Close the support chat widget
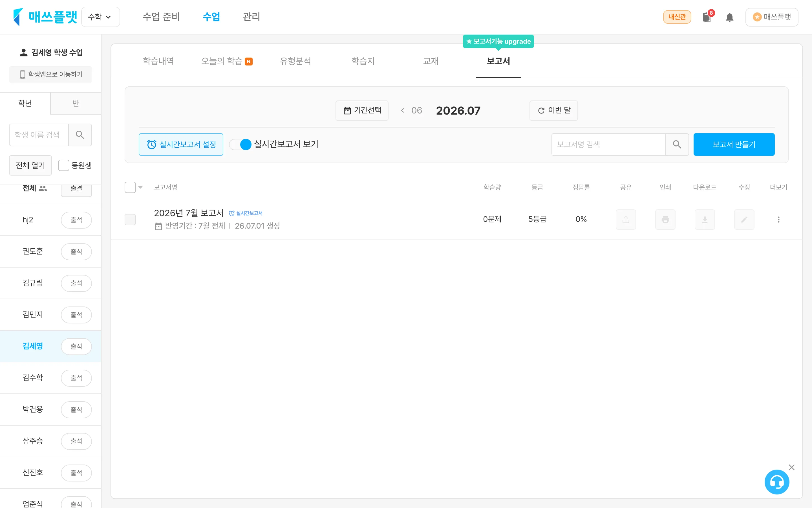This screenshot has height=508, width=812. coord(791,467)
